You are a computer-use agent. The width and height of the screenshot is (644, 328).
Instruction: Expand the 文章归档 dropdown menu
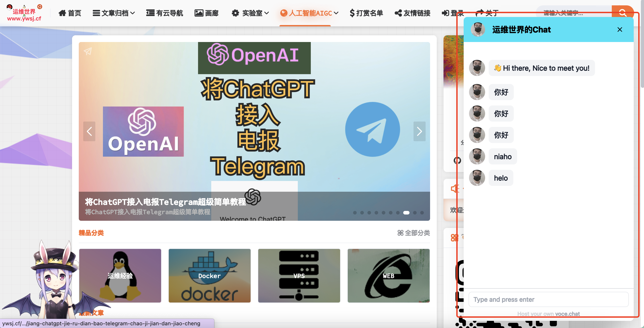click(114, 13)
